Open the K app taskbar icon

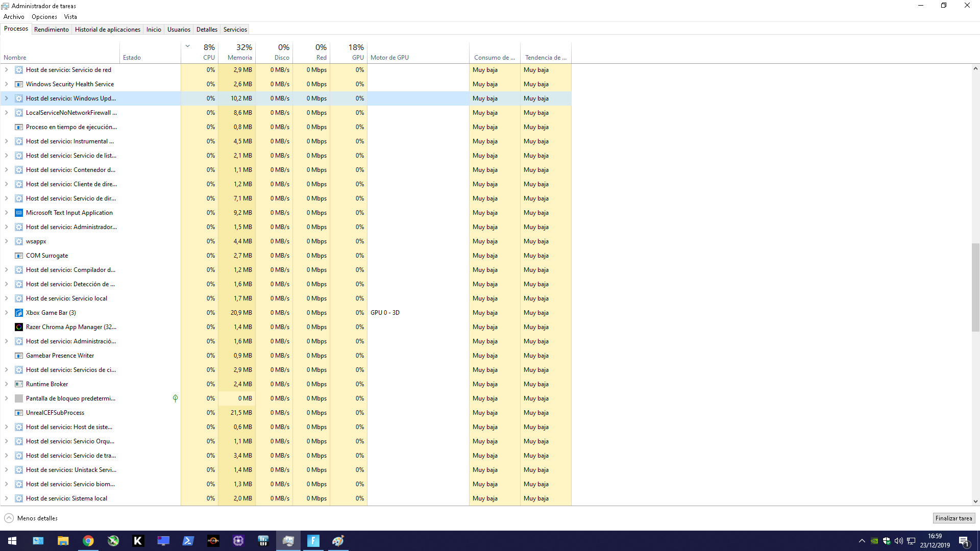pos(138,541)
